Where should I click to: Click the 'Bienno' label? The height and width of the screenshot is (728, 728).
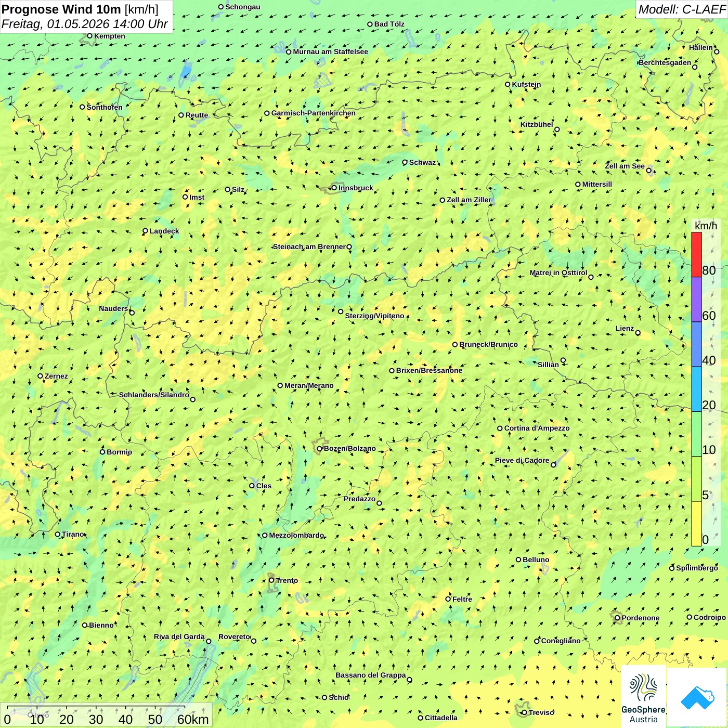point(101,625)
